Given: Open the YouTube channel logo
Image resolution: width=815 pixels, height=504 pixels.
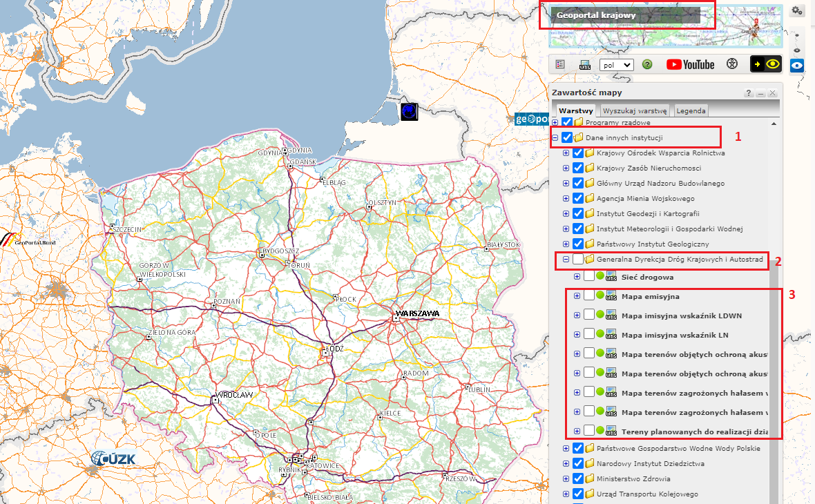Looking at the screenshot, I should (x=690, y=64).
